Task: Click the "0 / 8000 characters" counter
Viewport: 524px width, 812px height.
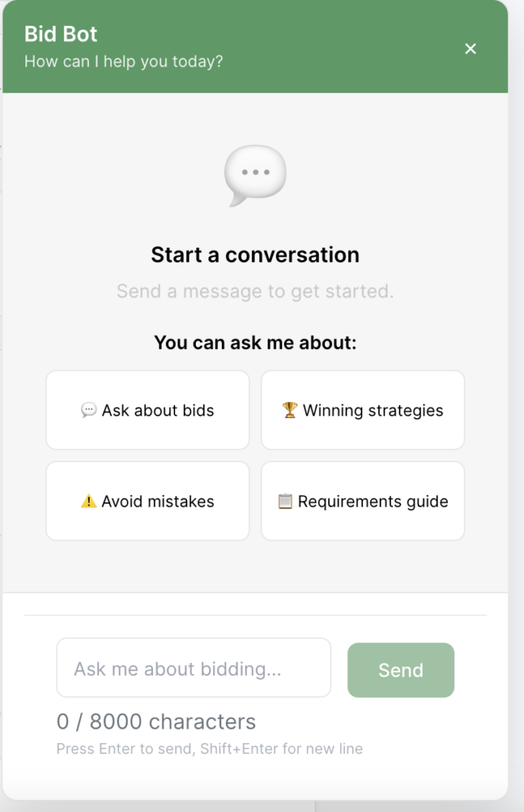Action: pos(156,722)
